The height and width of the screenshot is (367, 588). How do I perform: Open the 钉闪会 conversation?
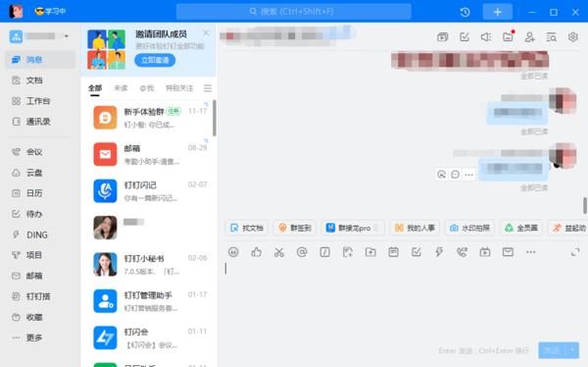149,339
